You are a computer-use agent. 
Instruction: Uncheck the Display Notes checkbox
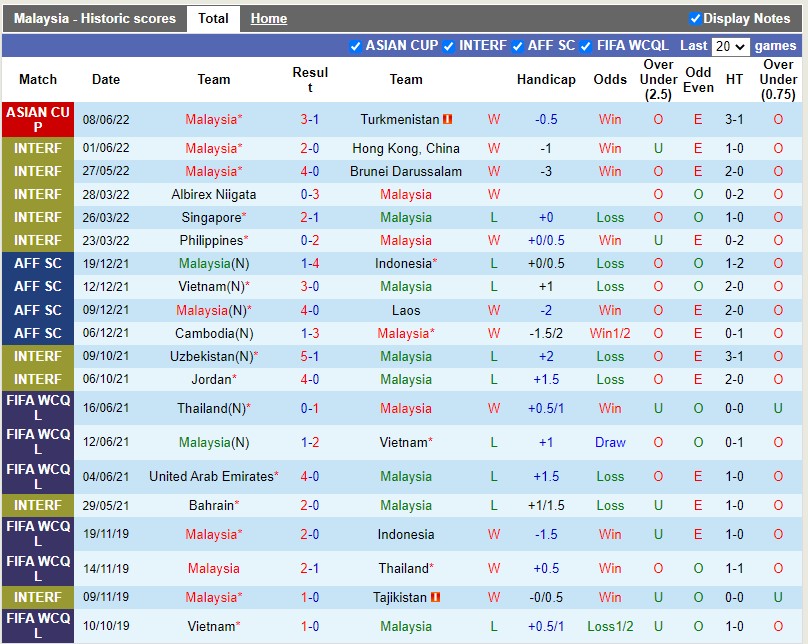tap(696, 18)
